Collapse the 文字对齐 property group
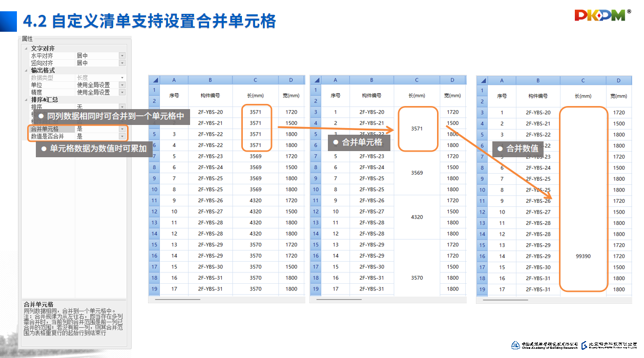 27,49
